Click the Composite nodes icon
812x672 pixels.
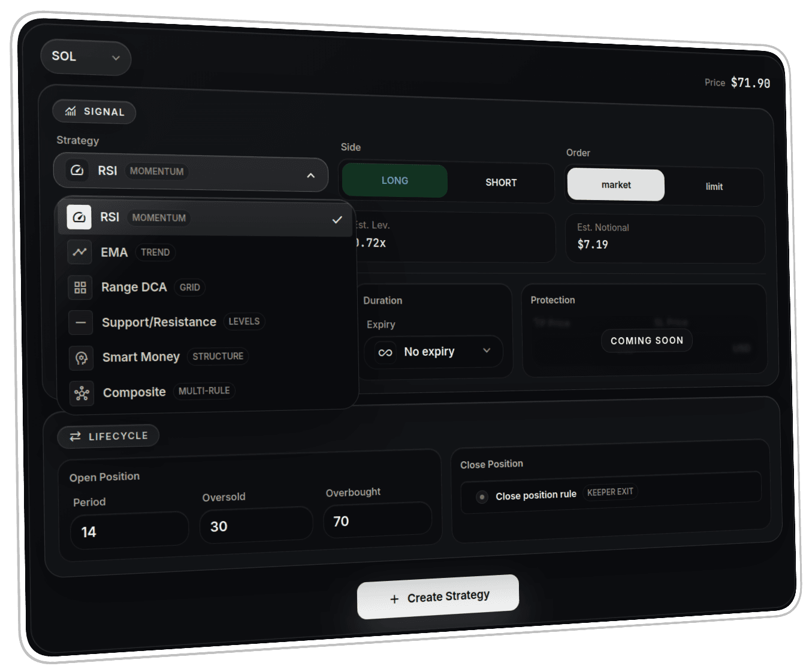[81, 393]
